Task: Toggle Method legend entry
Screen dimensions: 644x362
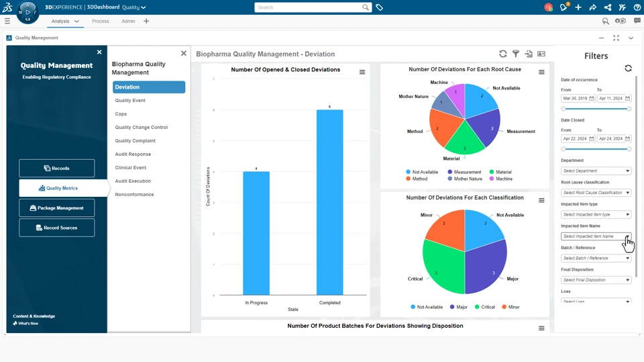Action: pos(417,179)
